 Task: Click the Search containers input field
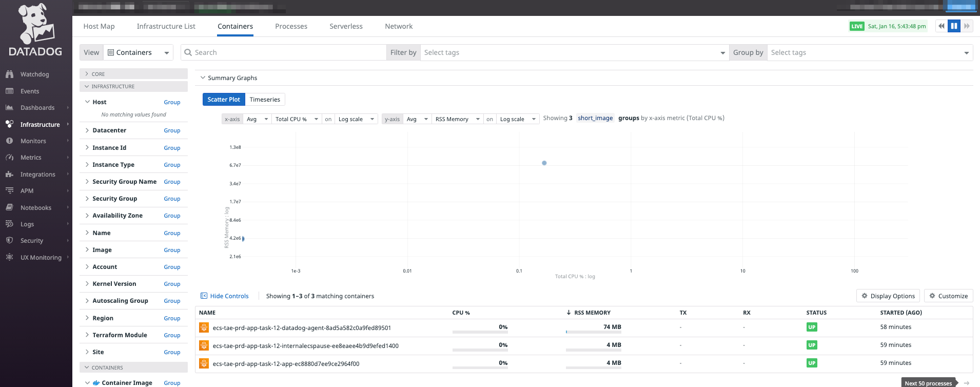click(284, 52)
